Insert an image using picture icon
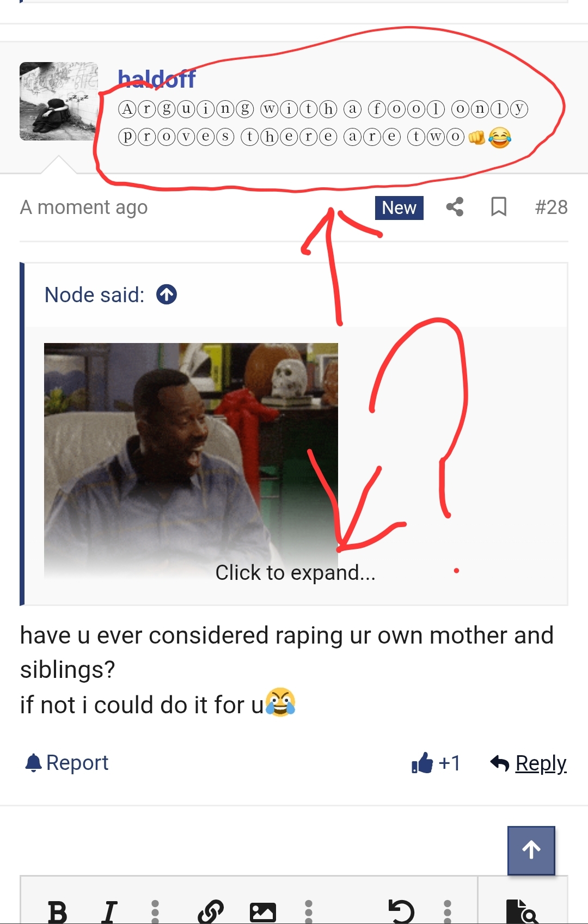 (x=263, y=912)
